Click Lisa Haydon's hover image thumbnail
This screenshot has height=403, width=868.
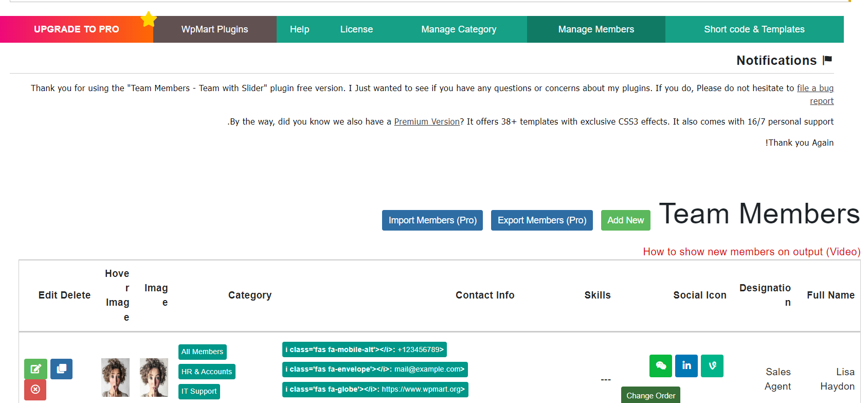coord(115,377)
